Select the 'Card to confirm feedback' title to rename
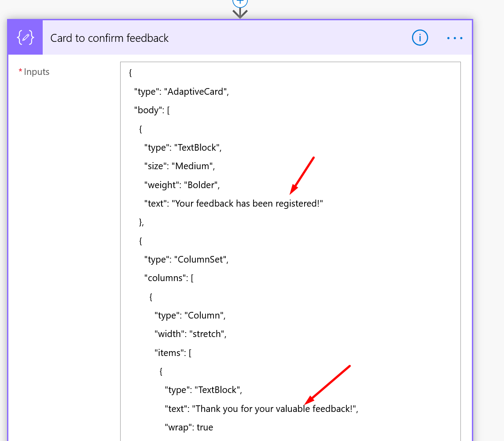This screenshot has width=504, height=441. click(x=109, y=38)
